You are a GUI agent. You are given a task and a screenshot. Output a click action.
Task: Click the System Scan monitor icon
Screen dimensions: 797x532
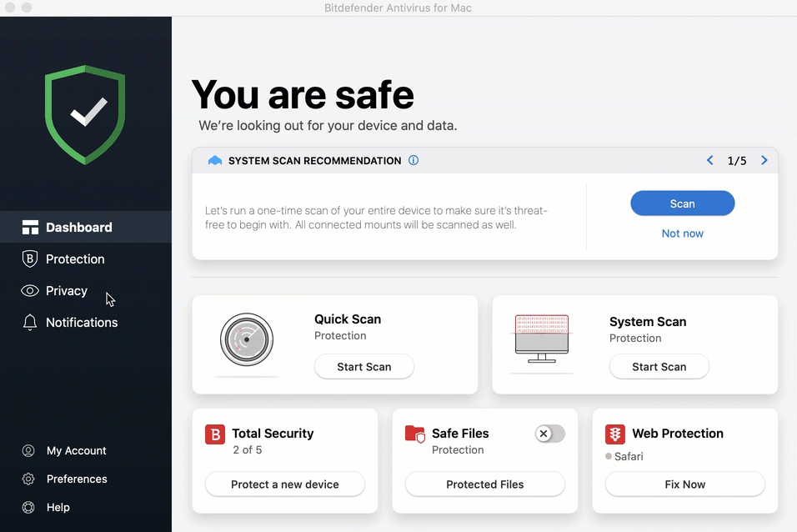[x=542, y=339]
